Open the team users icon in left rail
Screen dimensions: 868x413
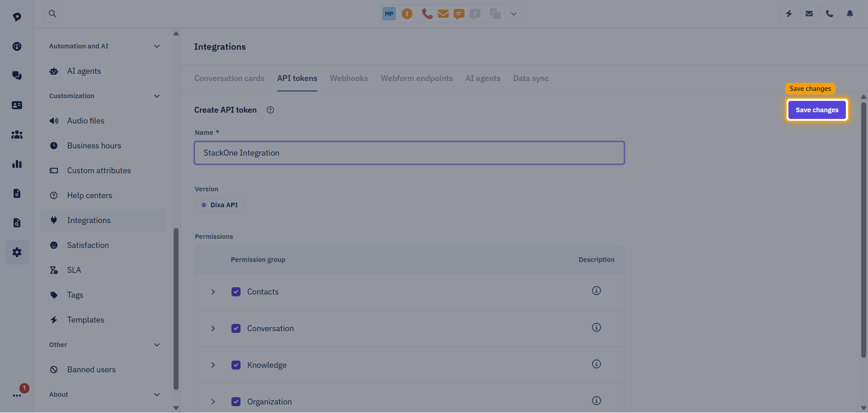click(x=17, y=134)
